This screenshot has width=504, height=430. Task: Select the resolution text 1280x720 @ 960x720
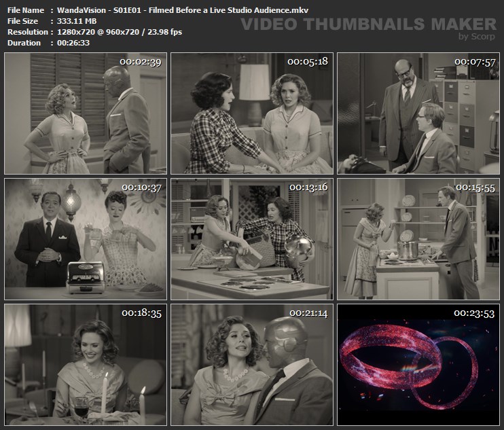[98, 32]
